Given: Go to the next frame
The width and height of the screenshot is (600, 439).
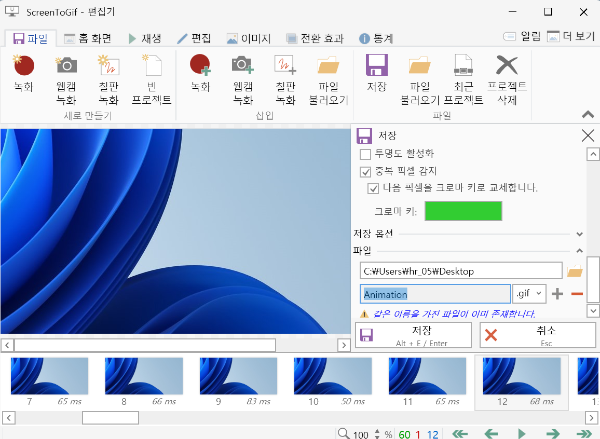Looking at the screenshot, I should 553,434.
